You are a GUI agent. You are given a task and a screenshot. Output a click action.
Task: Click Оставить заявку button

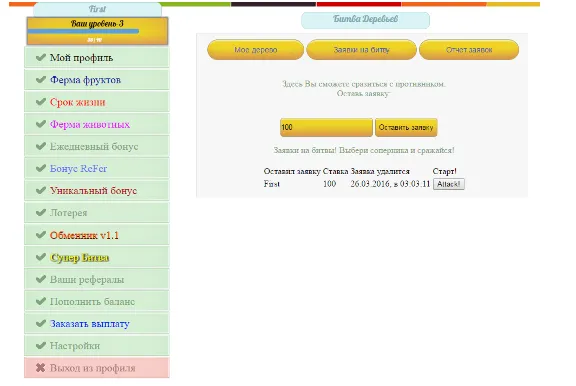point(406,127)
